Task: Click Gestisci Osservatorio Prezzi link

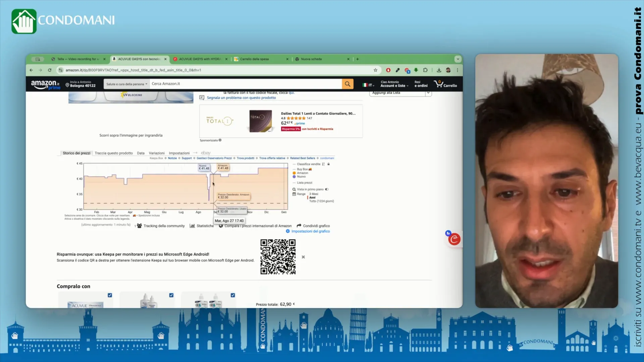Action: [214, 158]
